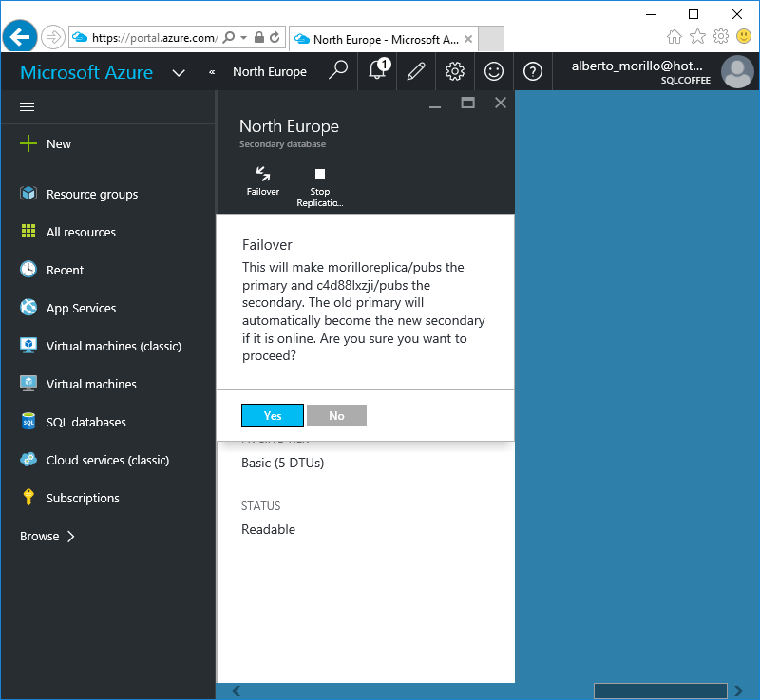Click the browser tools gear icon
This screenshot has height=700, width=760.
point(721,36)
